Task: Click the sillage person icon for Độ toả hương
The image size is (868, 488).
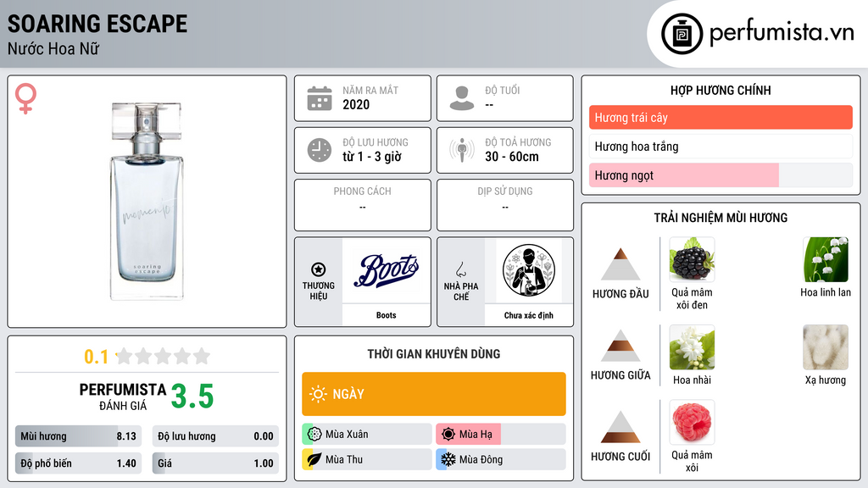Action: (462, 150)
